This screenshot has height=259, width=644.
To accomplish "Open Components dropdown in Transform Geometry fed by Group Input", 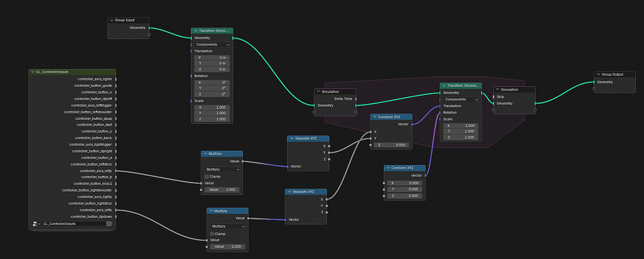I will [212, 44].
